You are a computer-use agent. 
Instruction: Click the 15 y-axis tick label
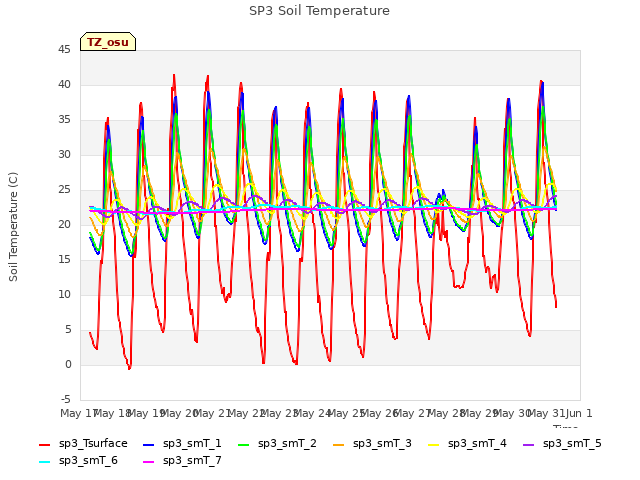[64, 260]
